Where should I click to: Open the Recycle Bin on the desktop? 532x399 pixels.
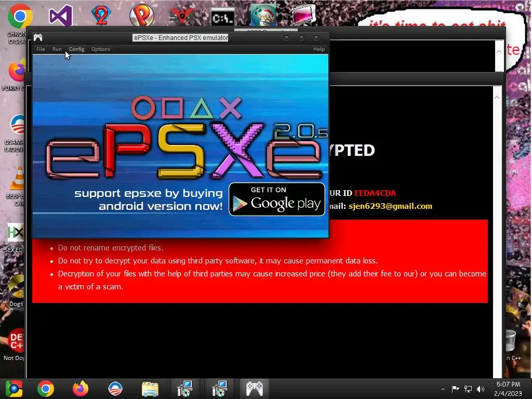[510, 341]
